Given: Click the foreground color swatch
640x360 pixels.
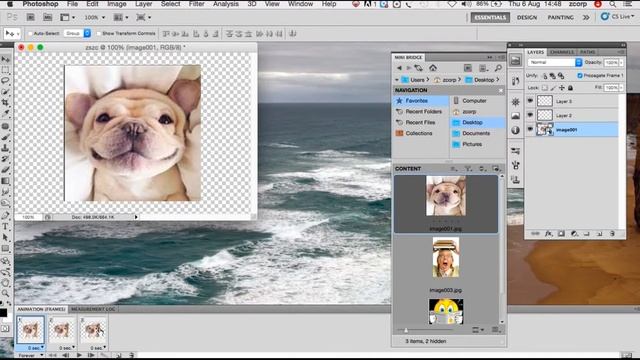Looking at the screenshot, I should click(x=3, y=313).
